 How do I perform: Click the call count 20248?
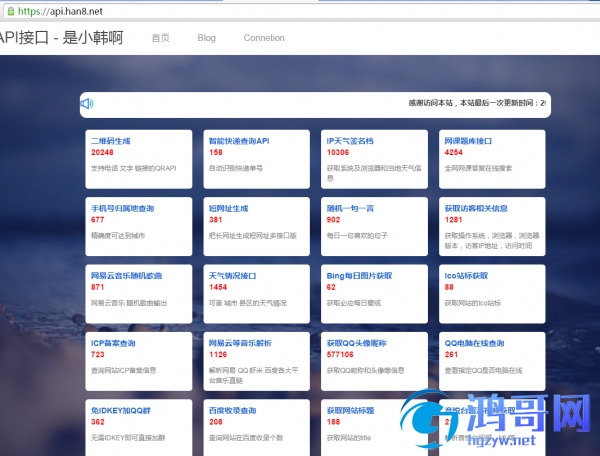(102, 152)
